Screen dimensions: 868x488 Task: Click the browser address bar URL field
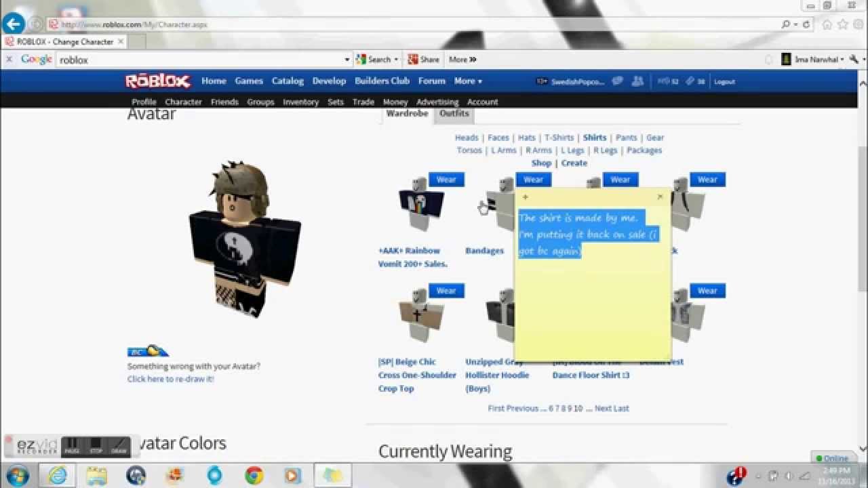[414, 24]
